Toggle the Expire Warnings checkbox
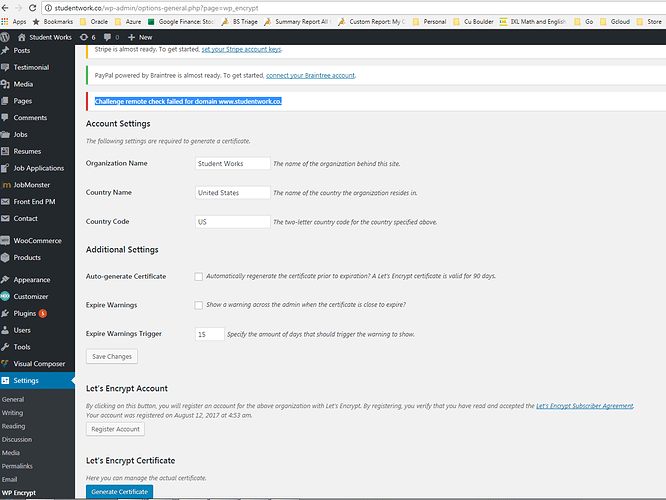The image size is (666, 500). [198, 305]
